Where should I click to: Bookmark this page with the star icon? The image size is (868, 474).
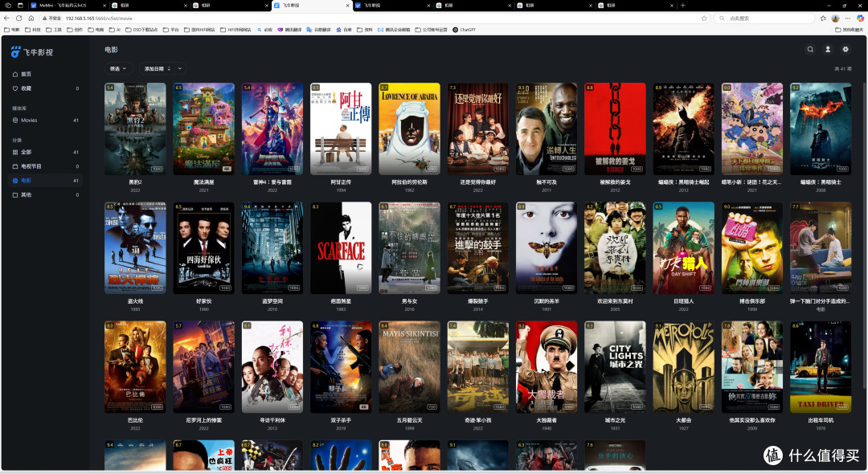[704, 18]
